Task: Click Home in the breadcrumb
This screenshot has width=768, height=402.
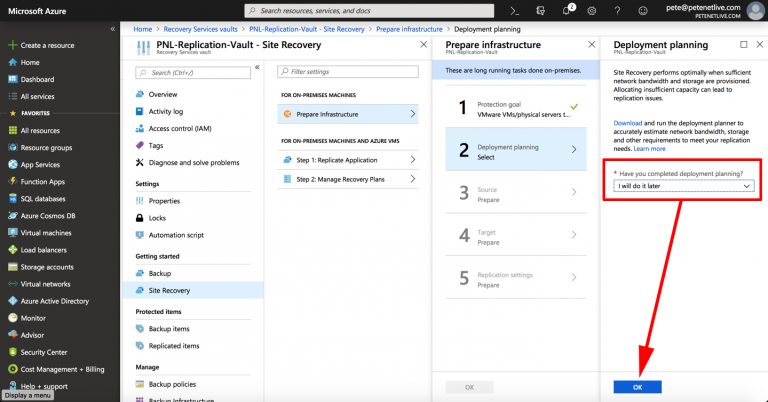Action: (143, 29)
